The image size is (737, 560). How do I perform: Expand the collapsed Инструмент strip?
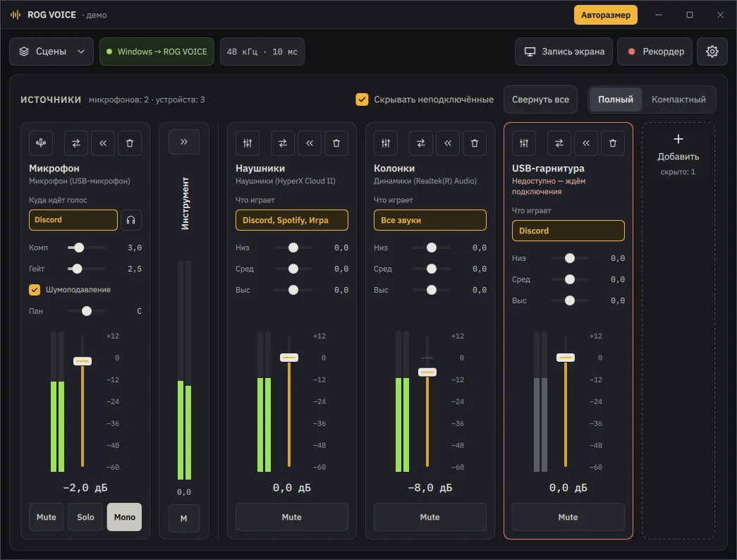pyautogui.click(x=184, y=142)
